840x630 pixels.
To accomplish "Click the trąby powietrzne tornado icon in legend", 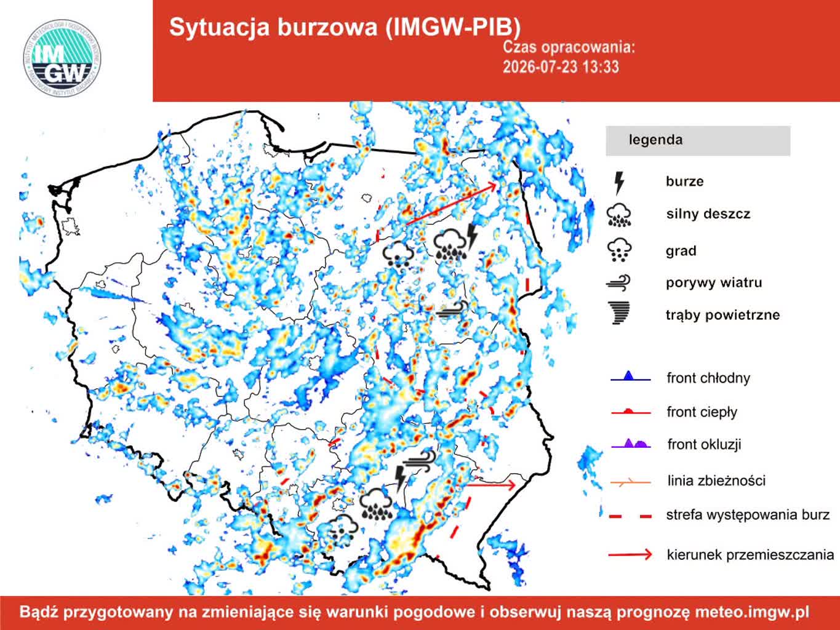I will click(619, 313).
